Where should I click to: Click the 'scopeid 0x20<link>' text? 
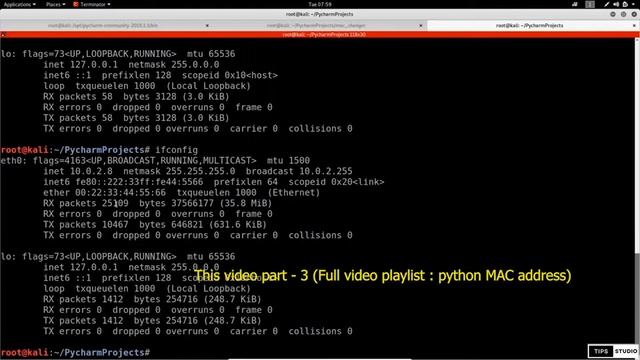tap(336, 182)
